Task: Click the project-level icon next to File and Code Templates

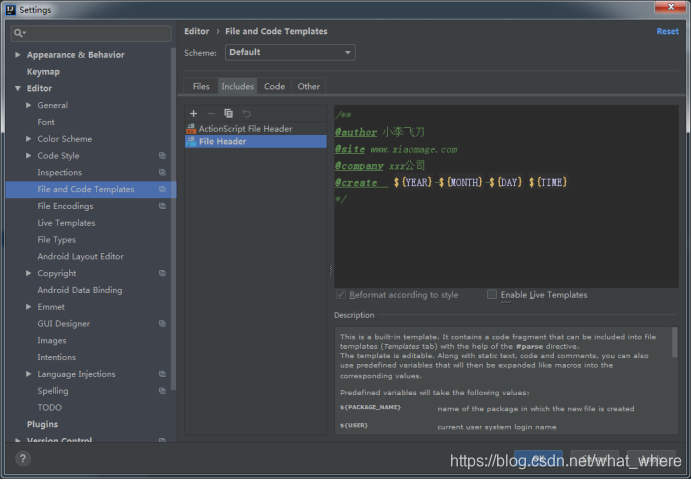Action: (x=162, y=189)
